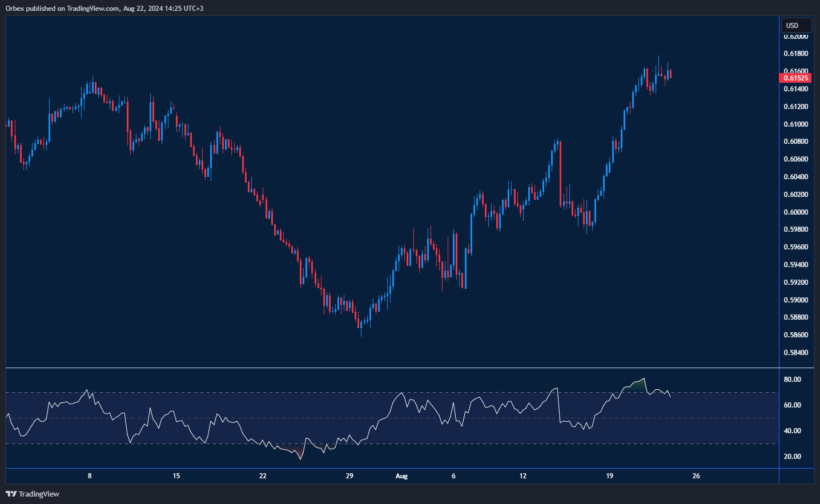This screenshot has width=820, height=504.
Task: Click the 0.61800 price axis label
Action: tap(796, 54)
